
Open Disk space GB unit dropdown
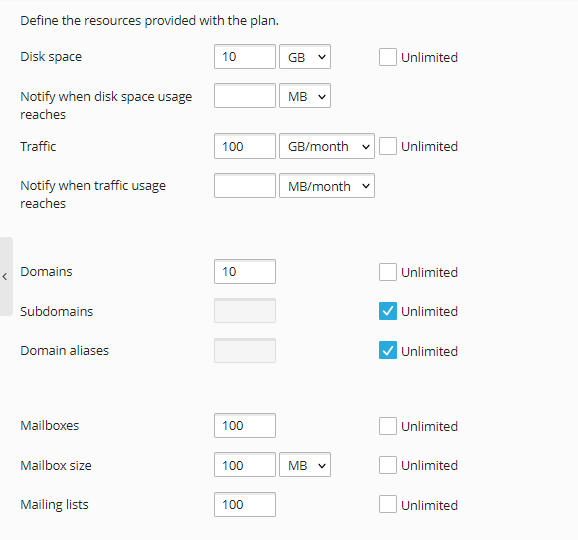[x=305, y=57]
